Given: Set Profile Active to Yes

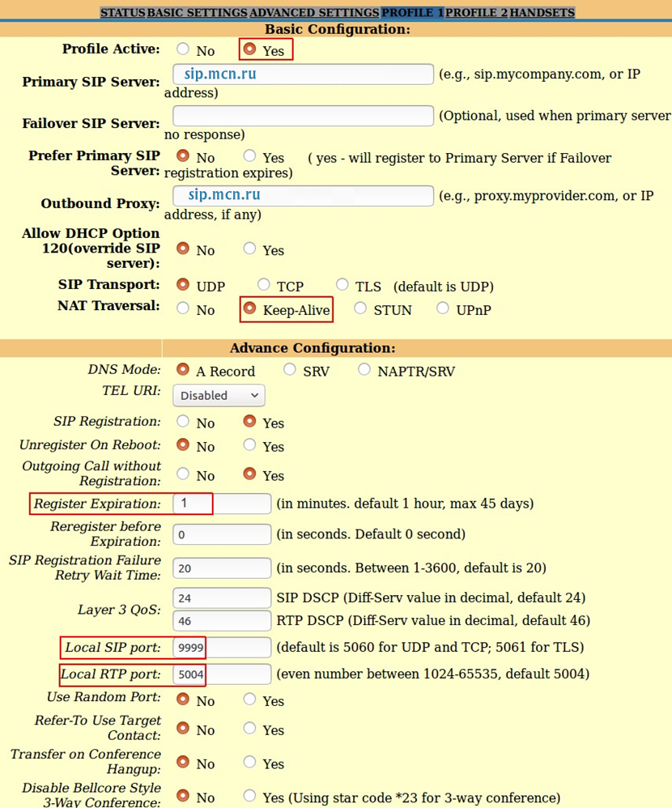Looking at the screenshot, I should pyautogui.click(x=249, y=49).
